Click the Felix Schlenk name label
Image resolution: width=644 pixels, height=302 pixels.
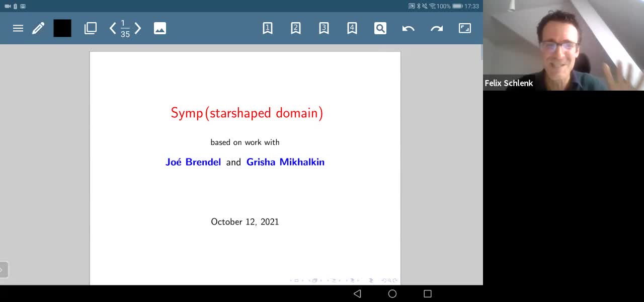coord(509,84)
